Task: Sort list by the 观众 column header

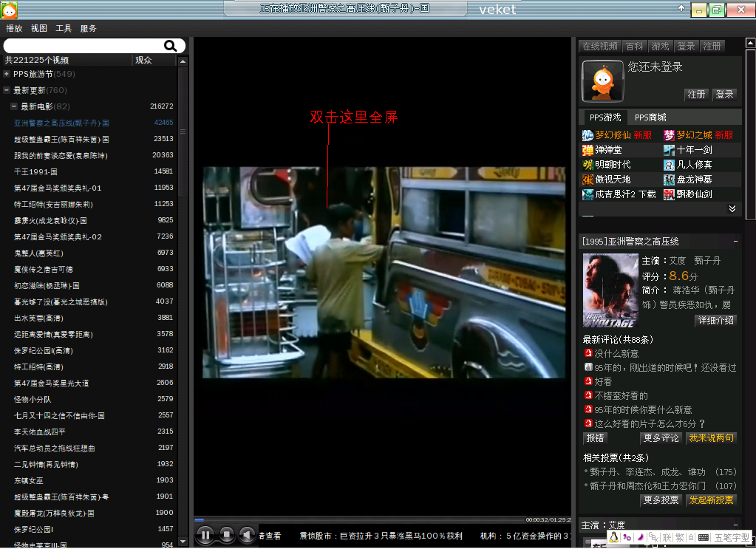Action: point(154,61)
